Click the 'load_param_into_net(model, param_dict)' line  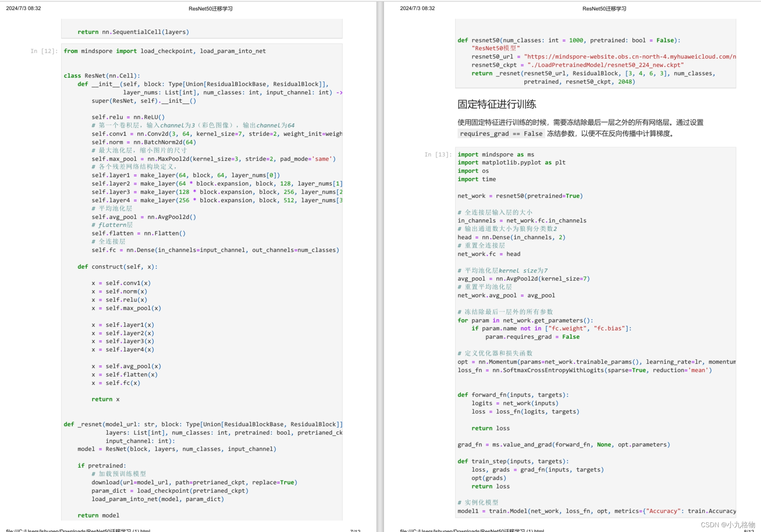click(158, 499)
